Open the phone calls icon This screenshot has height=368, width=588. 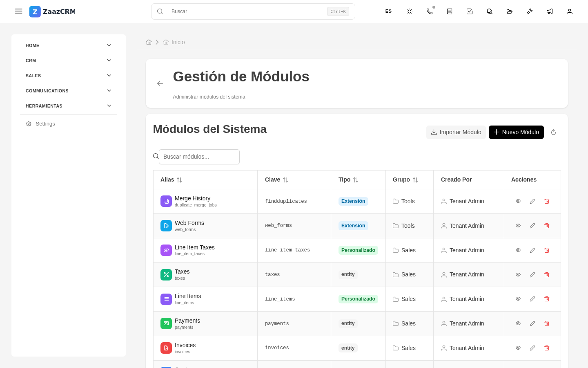pyautogui.click(x=430, y=11)
